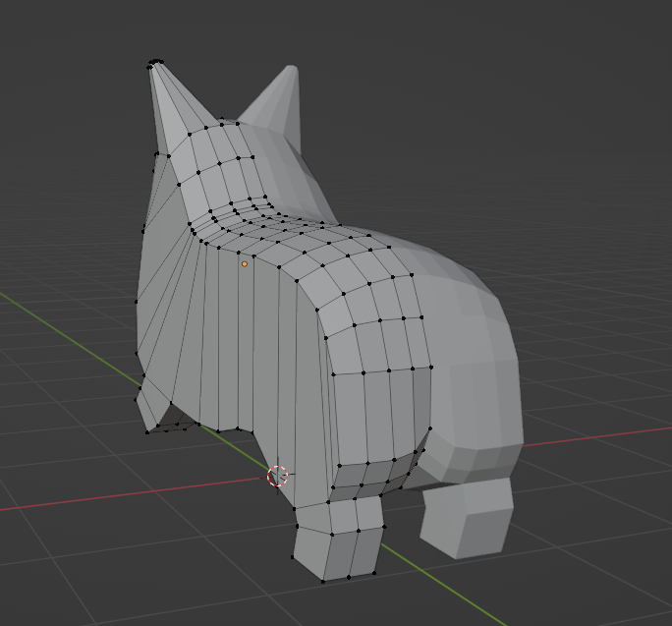Click the vertex cluster at the left ear tip

tap(155, 64)
